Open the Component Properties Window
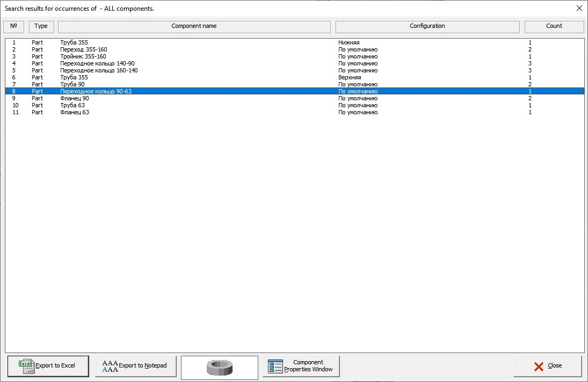The width and height of the screenshot is (588, 382). click(x=301, y=366)
